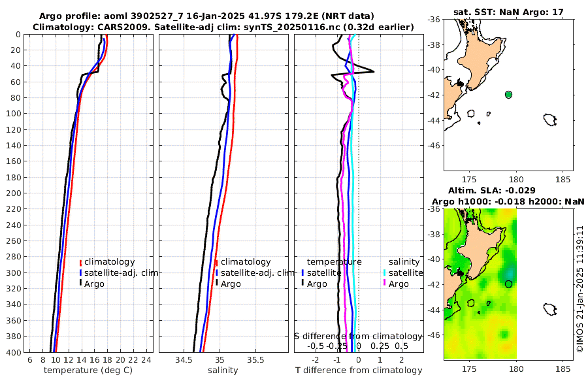Click the 'temperature (deg C)' axis label
This screenshot has height=379, width=588.
pyautogui.click(x=88, y=371)
